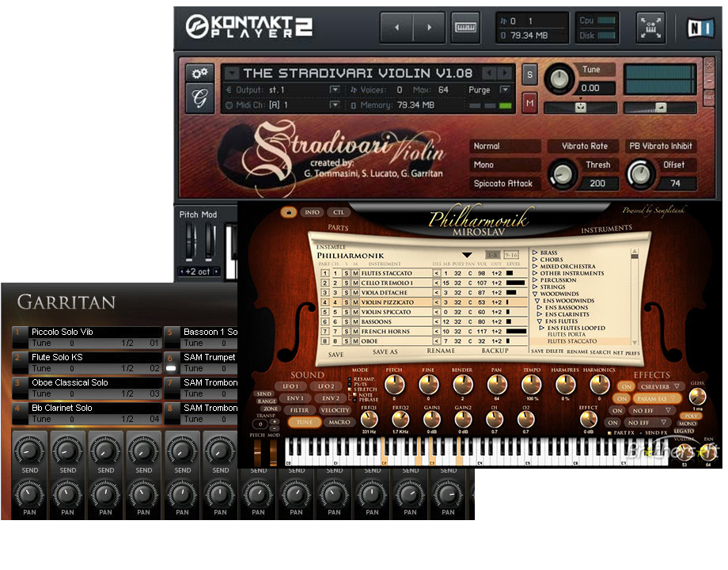Switch to the CTL tab in Philharmonik
Image resolution: width=728 pixels, height=570 pixels.
[x=339, y=212]
